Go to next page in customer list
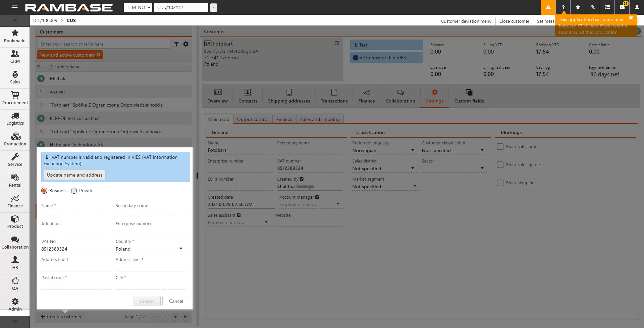This screenshot has width=644, height=328. [175, 317]
